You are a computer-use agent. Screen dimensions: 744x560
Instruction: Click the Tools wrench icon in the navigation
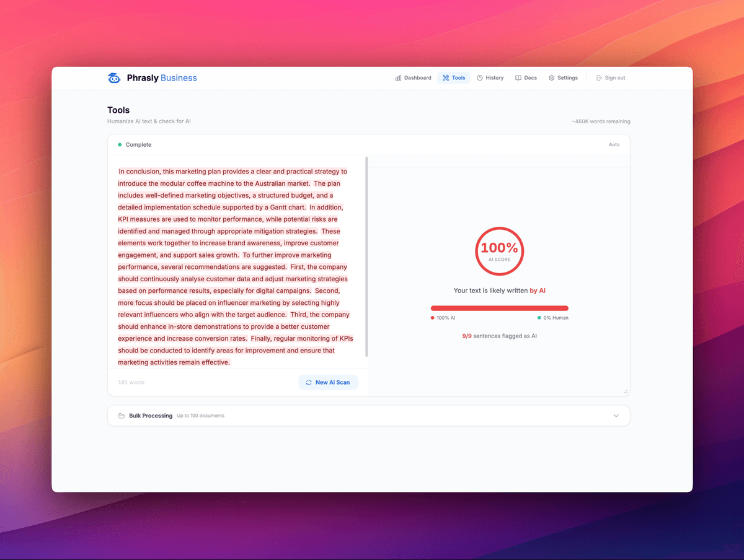pos(446,78)
